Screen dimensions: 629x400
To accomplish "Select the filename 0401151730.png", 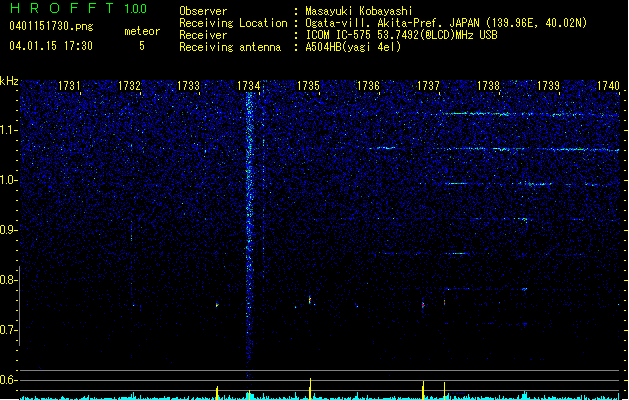I will 51,26.
